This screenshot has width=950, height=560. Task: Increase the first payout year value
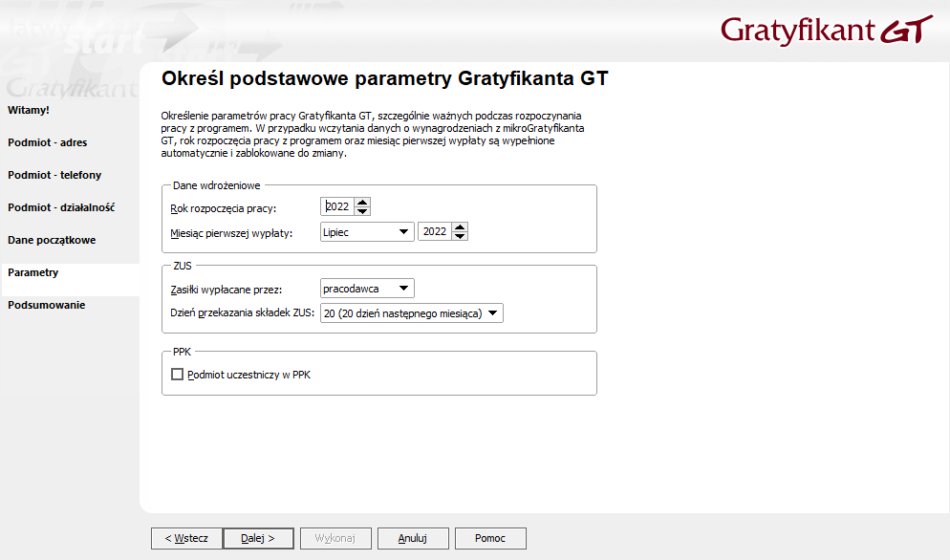point(460,227)
